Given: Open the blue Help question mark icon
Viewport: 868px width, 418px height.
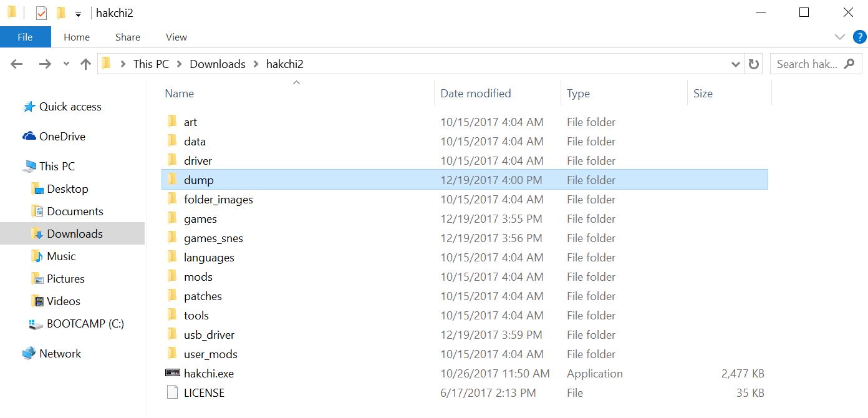Looking at the screenshot, I should pyautogui.click(x=859, y=37).
